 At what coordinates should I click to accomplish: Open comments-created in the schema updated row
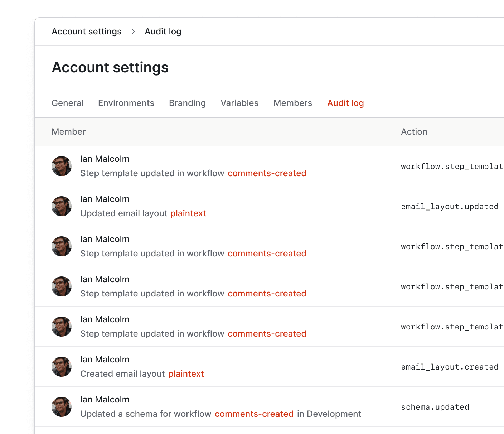coord(254,414)
